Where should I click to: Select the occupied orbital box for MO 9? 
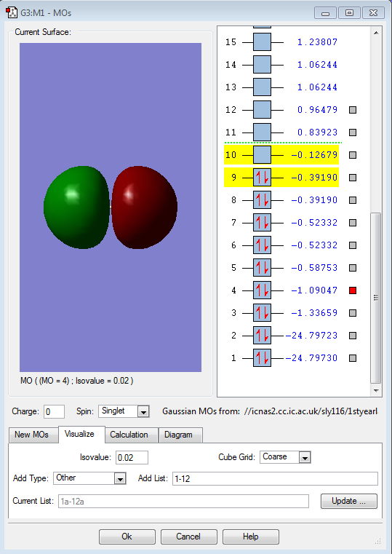point(262,178)
